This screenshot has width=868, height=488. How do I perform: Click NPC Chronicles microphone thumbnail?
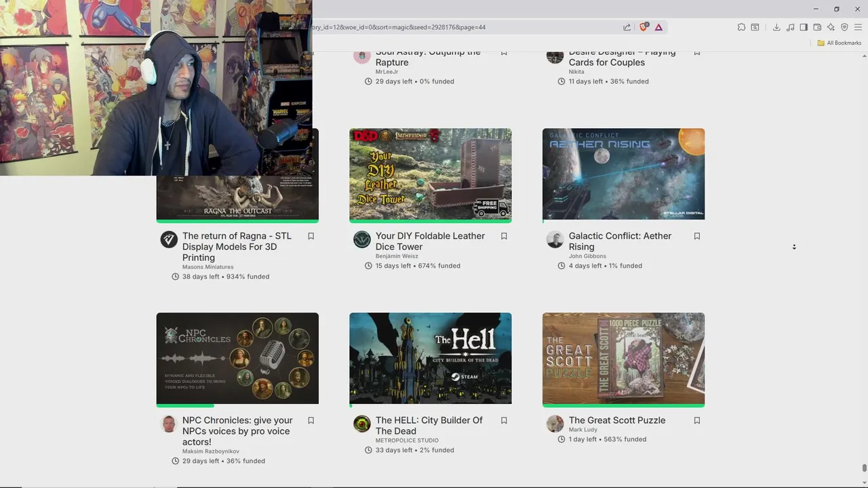click(237, 359)
